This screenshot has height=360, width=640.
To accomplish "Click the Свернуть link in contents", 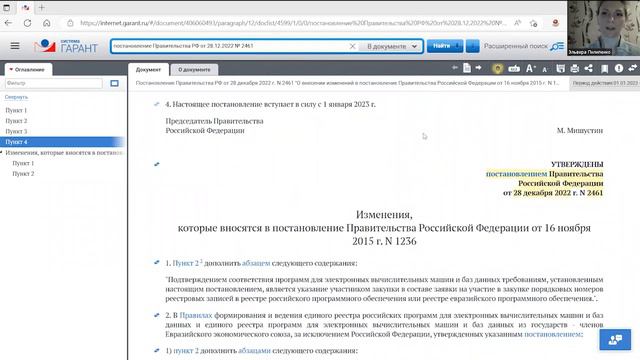I will [16, 97].
